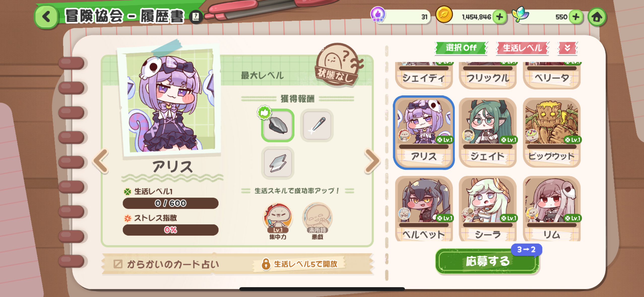Screen dimensions: 644x297
Task: Toggle the 選択 Off switch
Action: [x=461, y=48]
